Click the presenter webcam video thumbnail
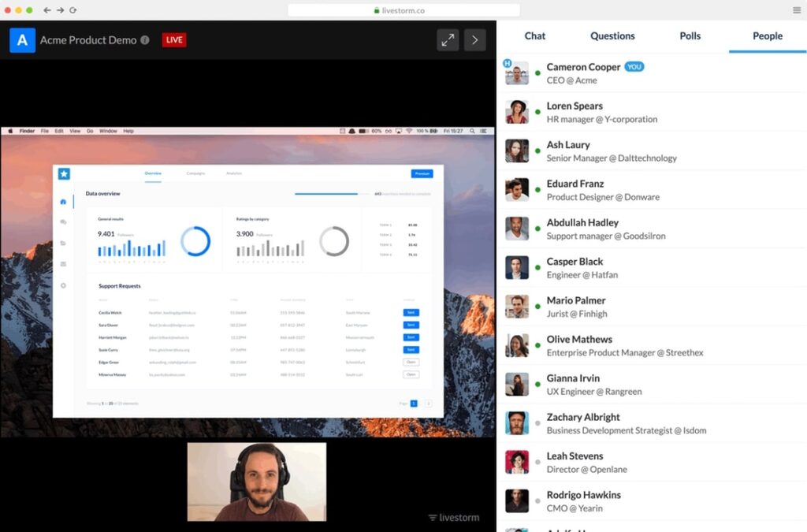Image resolution: width=807 pixels, height=532 pixels. 256,482
